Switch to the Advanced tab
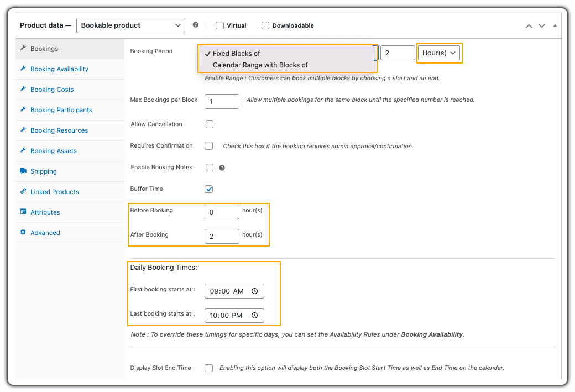 tap(70, 232)
